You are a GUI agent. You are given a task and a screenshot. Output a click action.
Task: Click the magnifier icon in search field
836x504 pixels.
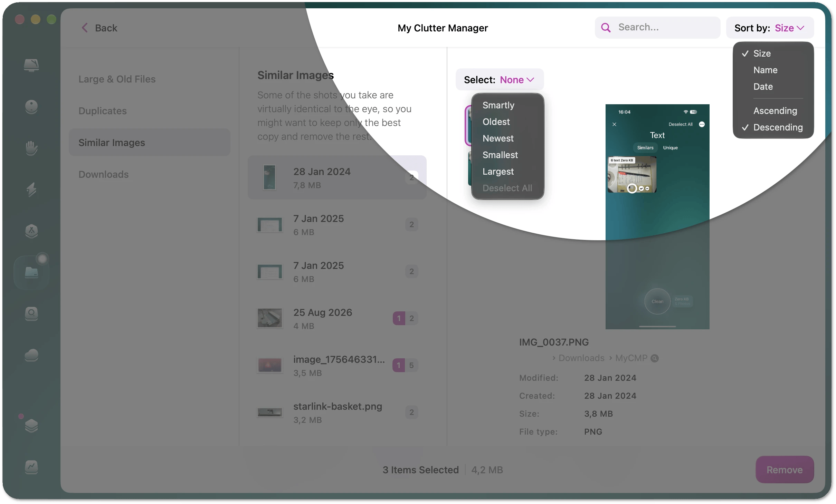point(606,28)
